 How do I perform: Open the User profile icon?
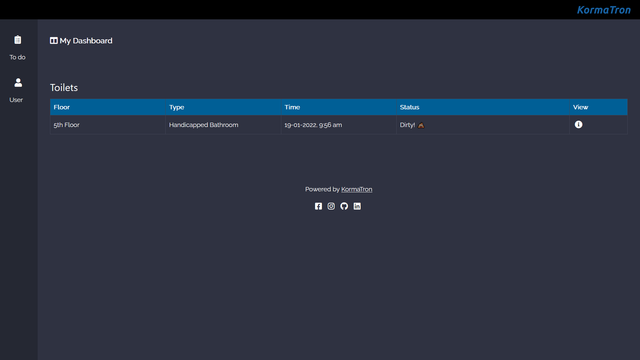pos(18,82)
